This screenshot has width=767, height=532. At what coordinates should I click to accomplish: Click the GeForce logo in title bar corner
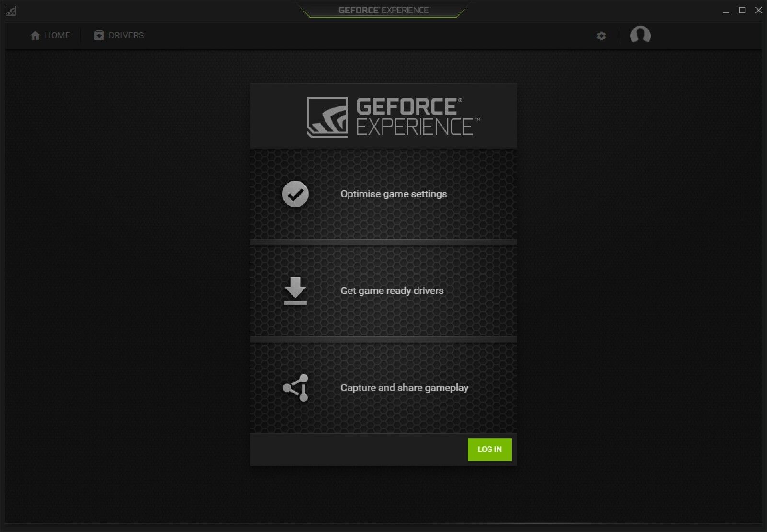[x=11, y=11]
